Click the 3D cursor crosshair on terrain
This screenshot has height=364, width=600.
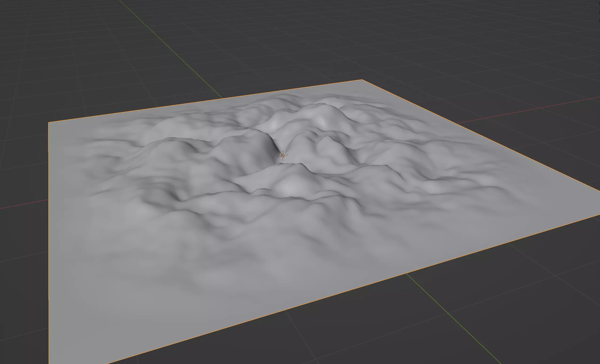pyautogui.click(x=283, y=156)
